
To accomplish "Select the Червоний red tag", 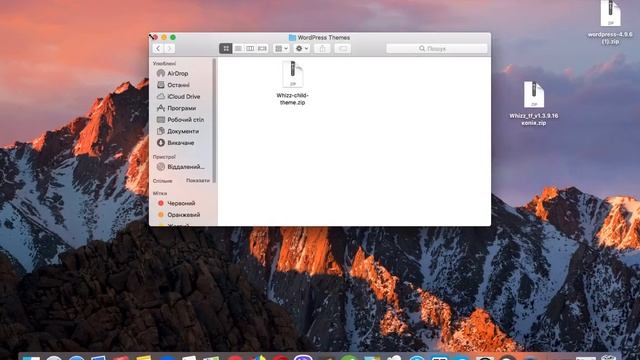I will coord(182,203).
